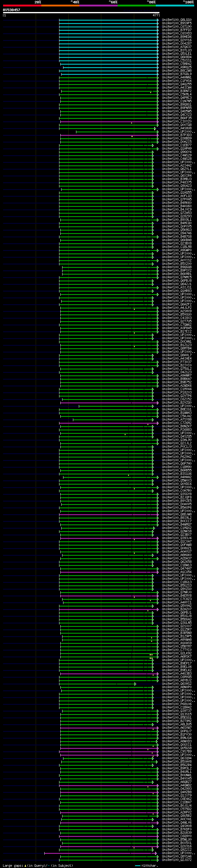Click the purple alignment bar of C3XYZ0

[109, 122]
